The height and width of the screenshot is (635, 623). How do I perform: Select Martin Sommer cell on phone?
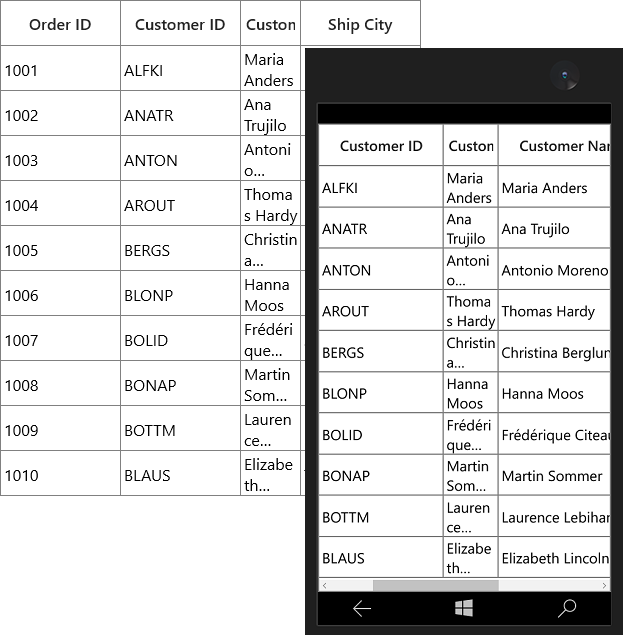click(554, 475)
